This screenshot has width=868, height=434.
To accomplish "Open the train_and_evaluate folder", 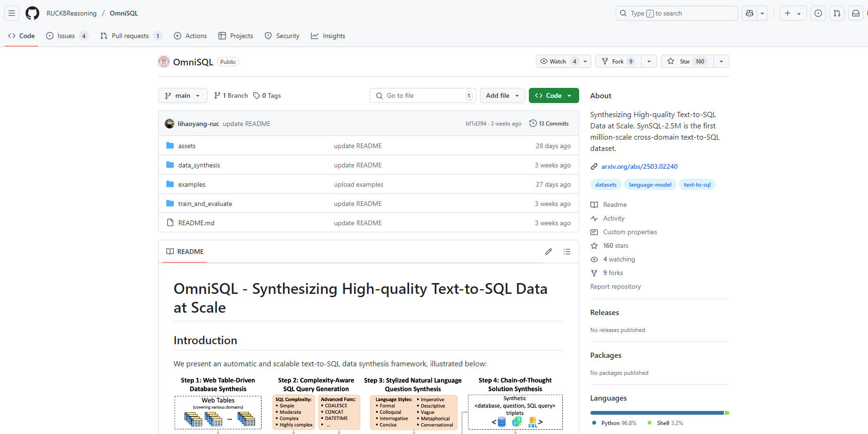I will point(205,204).
